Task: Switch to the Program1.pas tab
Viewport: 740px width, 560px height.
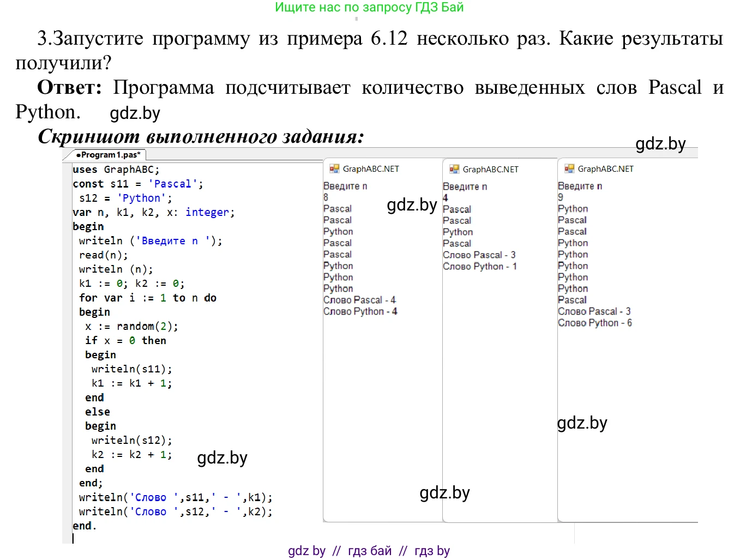Action: (109, 155)
